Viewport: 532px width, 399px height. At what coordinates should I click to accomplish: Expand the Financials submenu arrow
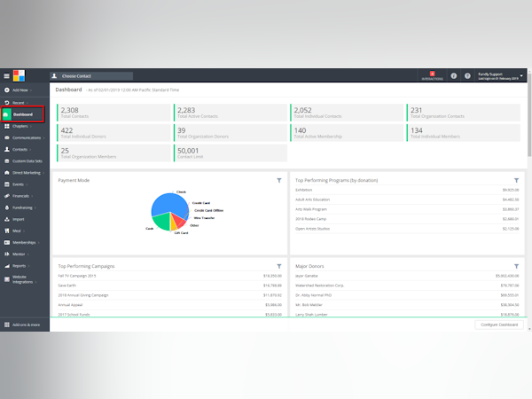pyautogui.click(x=32, y=196)
